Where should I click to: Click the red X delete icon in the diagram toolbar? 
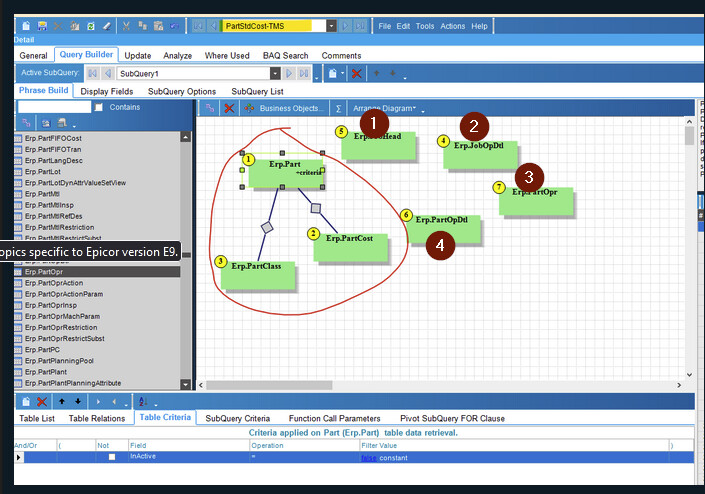[229, 108]
